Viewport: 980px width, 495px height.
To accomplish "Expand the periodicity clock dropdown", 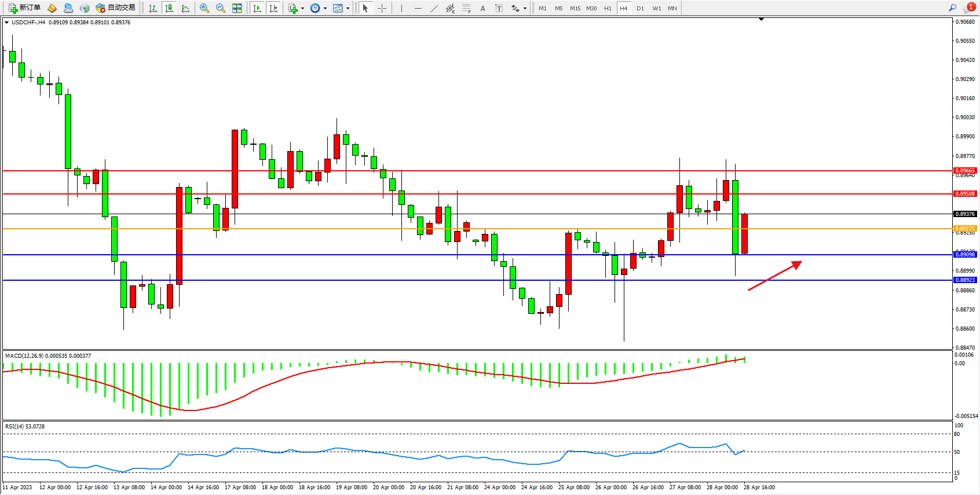I will [x=325, y=8].
